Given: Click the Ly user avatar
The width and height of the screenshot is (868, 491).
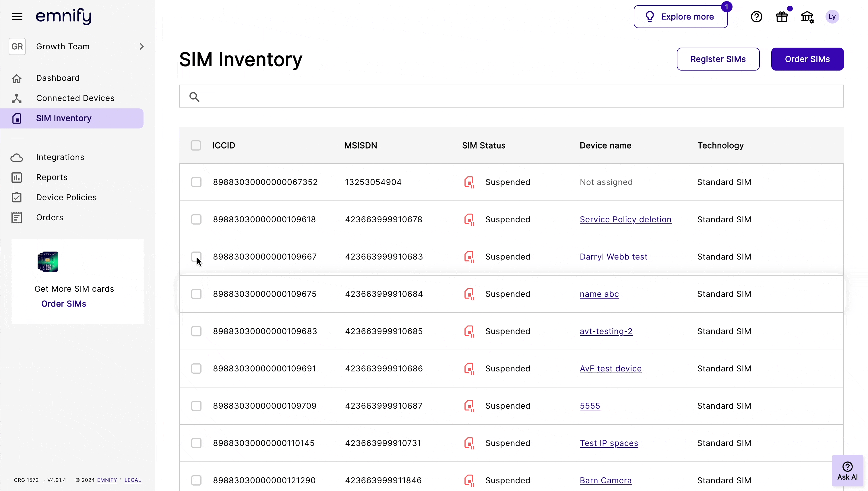Looking at the screenshot, I should [832, 17].
